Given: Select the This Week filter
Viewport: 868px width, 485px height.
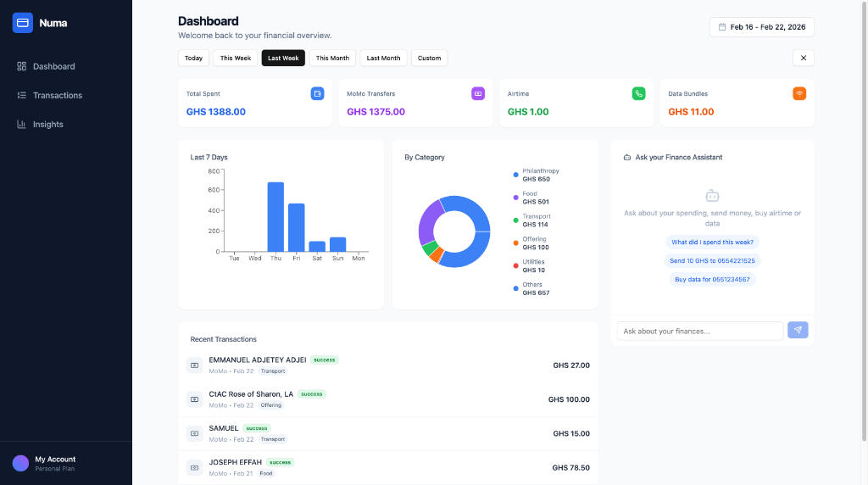Looking at the screenshot, I should click(236, 59).
